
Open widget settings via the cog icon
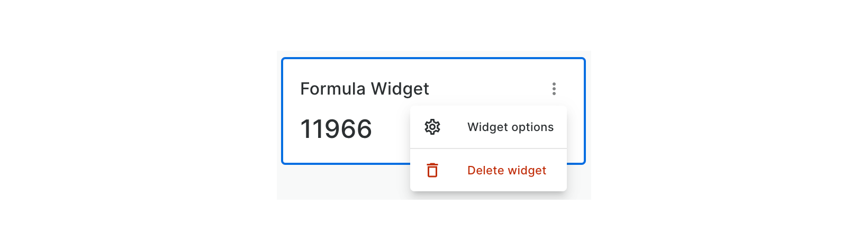pyautogui.click(x=432, y=127)
